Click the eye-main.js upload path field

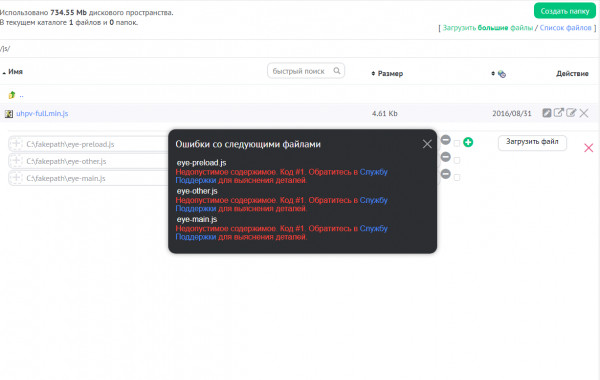click(89, 178)
